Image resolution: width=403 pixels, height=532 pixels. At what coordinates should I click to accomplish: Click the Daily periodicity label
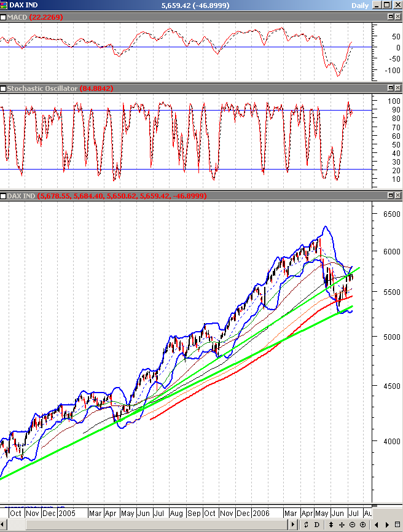point(360,6)
